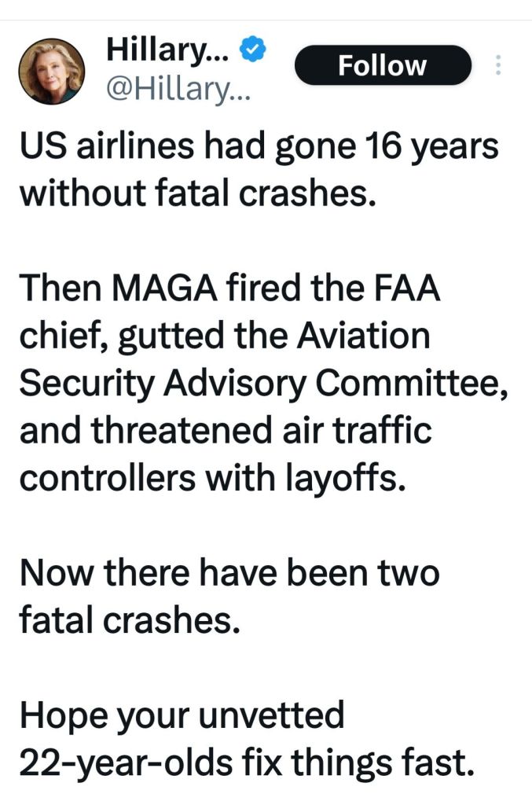
Task: Click the line "US airlines had gone 16 years"
Action: [x=259, y=148]
